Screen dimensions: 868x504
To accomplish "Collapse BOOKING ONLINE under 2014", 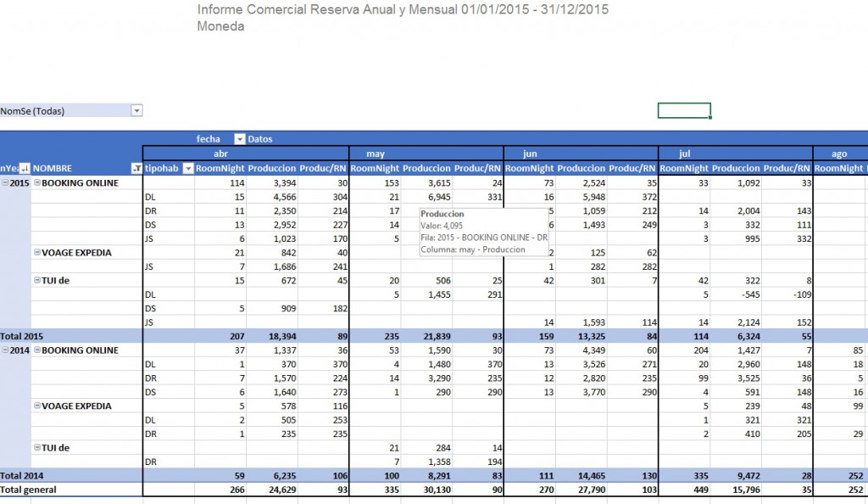I will point(37,350).
